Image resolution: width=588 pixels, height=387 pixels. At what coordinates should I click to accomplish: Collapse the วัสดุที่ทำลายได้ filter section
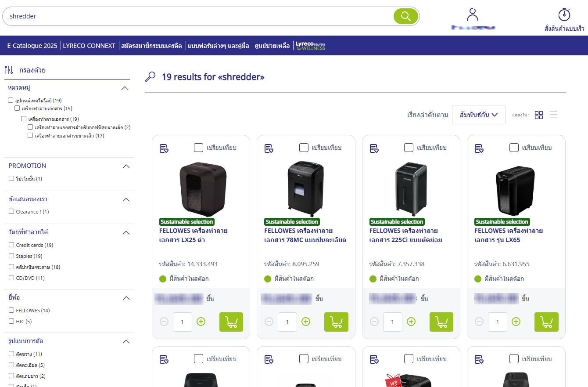point(126,232)
